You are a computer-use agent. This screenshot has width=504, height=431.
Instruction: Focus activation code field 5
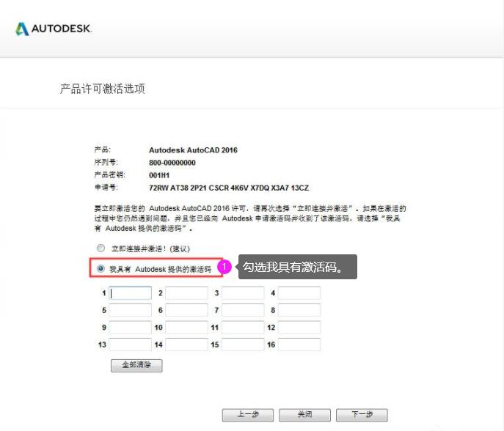tap(130, 310)
